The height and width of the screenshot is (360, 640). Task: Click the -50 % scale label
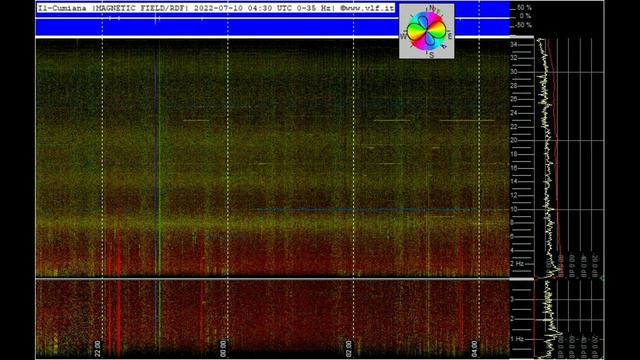point(523,25)
